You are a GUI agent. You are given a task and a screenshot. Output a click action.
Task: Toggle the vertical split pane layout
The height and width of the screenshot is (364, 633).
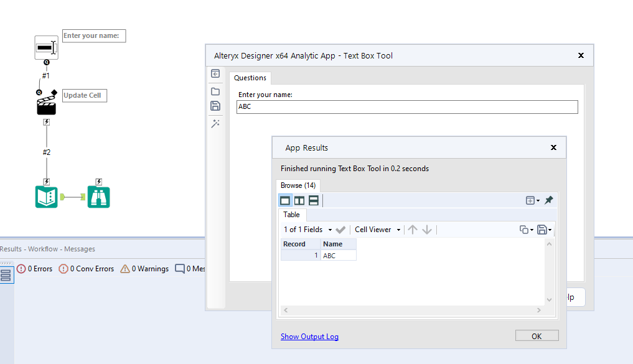point(299,200)
